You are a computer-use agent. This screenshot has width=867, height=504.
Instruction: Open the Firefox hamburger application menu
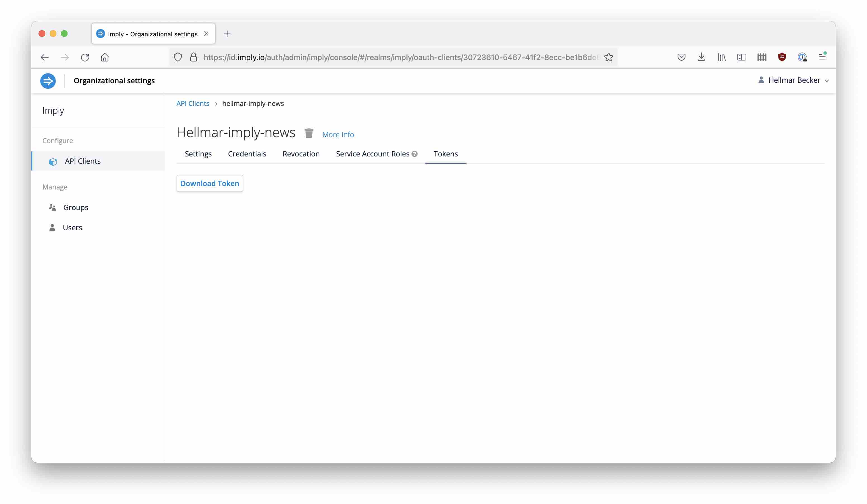822,57
